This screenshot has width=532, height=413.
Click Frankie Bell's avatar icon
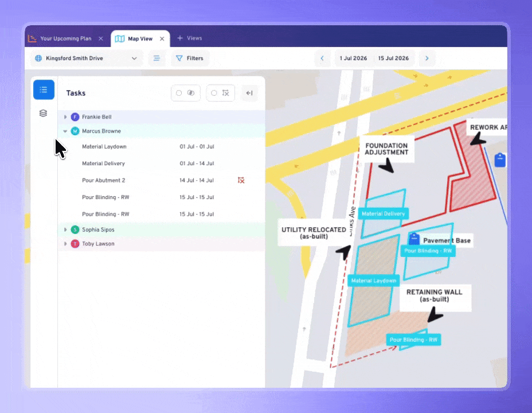[x=75, y=117]
